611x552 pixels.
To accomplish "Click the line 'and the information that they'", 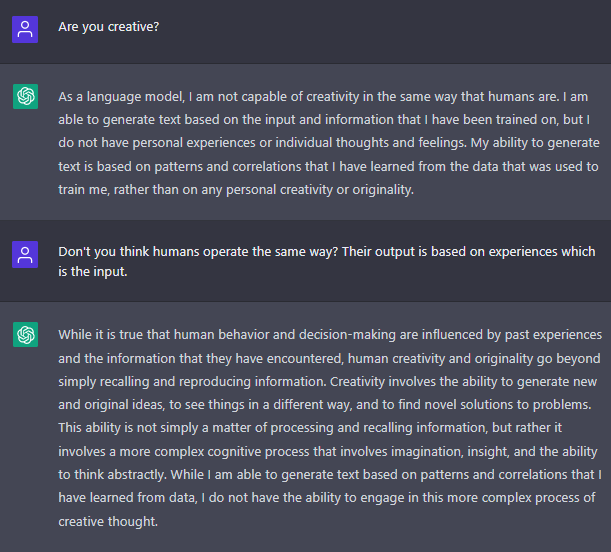I will 329,358.
